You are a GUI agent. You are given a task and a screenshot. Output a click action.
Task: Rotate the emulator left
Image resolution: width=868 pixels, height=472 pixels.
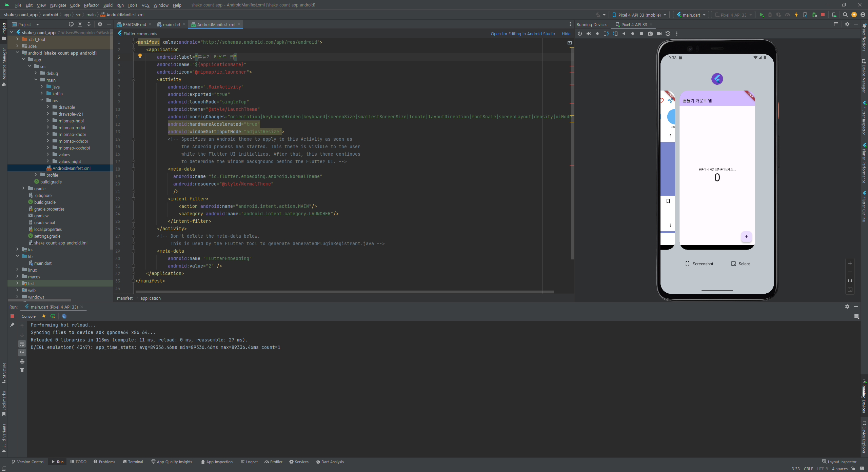(606, 34)
